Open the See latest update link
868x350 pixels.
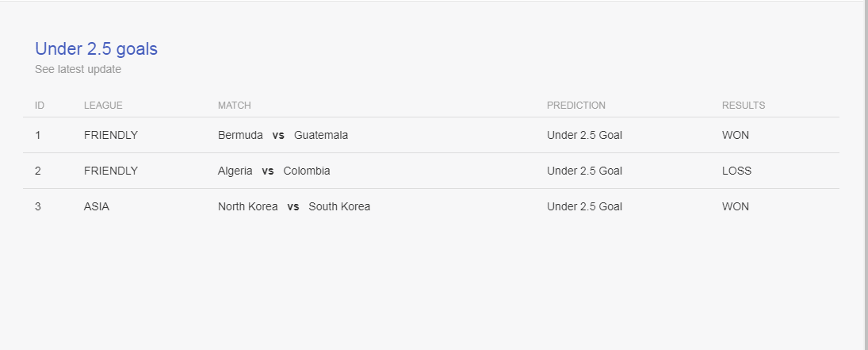(78, 69)
